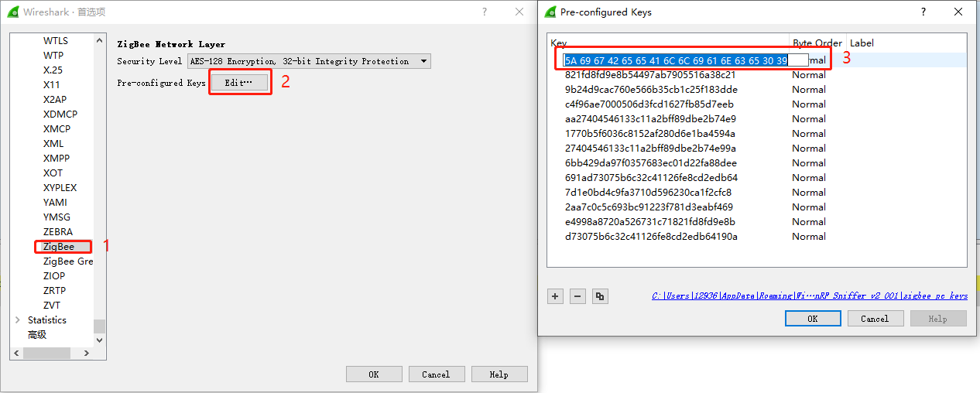Select key row 691ad73075b6c32c41126fe8cd2edb64
Image resolution: width=980 pixels, height=393 pixels.
pyautogui.click(x=651, y=178)
